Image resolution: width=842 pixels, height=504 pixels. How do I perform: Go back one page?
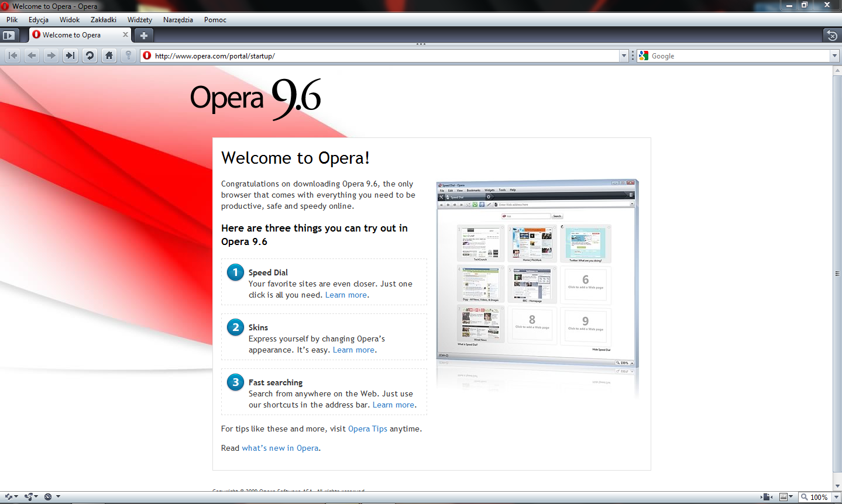point(32,56)
